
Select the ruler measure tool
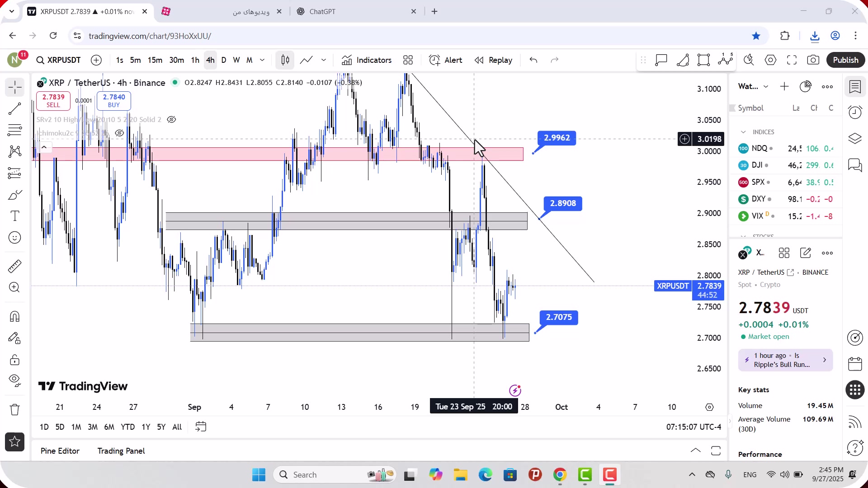click(15, 266)
